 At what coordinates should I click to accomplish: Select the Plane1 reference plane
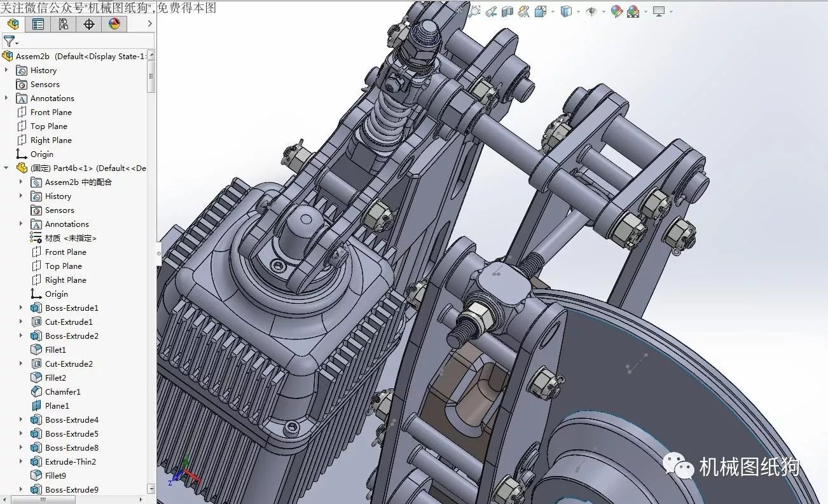(50, 405)
